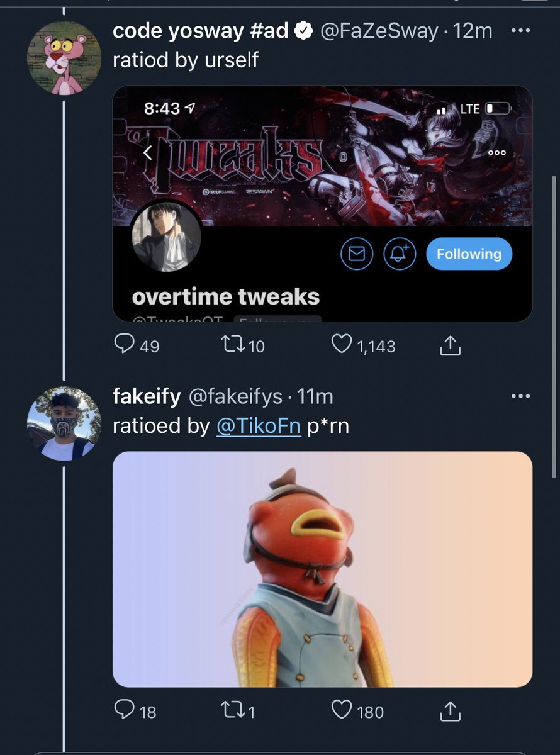Open fakeify's profile picture
This screenshot has width=560, height=755.
pyautogui.click(x=64, y=424)
